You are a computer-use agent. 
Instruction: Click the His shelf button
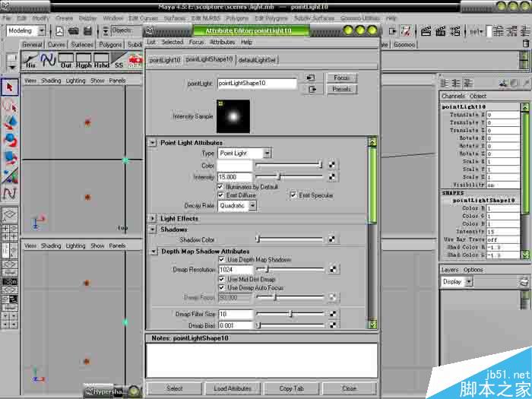pos(31,60)
